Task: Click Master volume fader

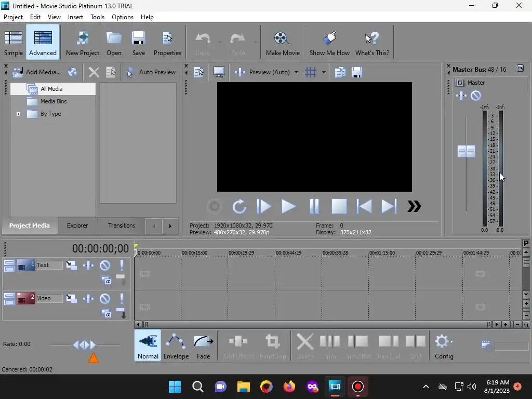Action: click(x=466, y=151)
